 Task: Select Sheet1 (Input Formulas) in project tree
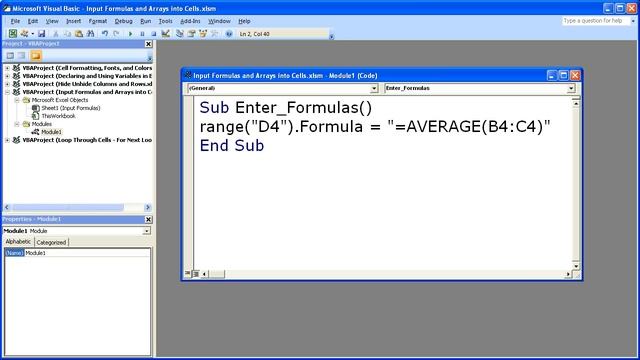[x=71, y=108]
